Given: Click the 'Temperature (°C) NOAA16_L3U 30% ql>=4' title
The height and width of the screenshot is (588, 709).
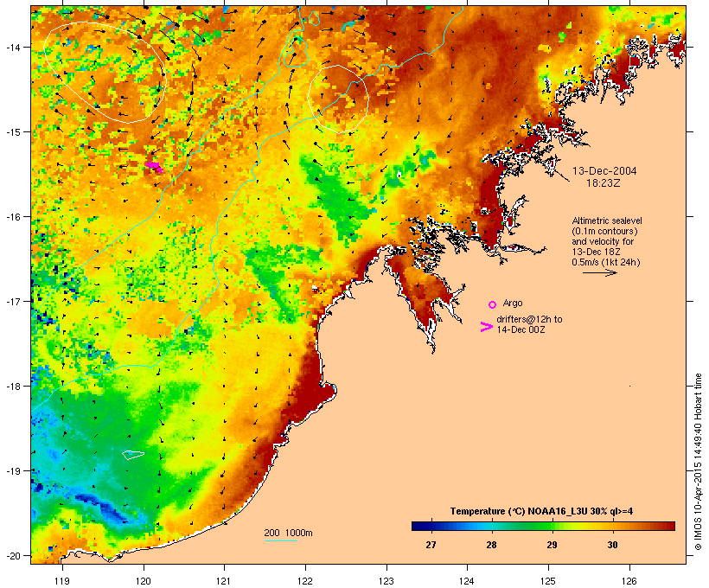Looking at the screenshot, I should coord(542,512).
